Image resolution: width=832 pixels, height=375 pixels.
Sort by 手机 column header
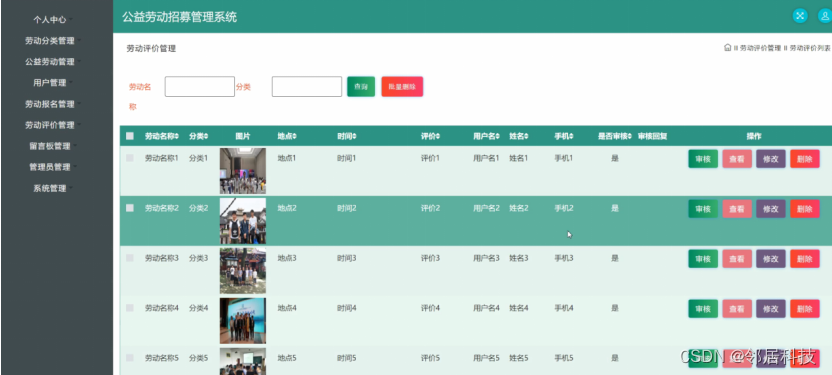[564, 136]
